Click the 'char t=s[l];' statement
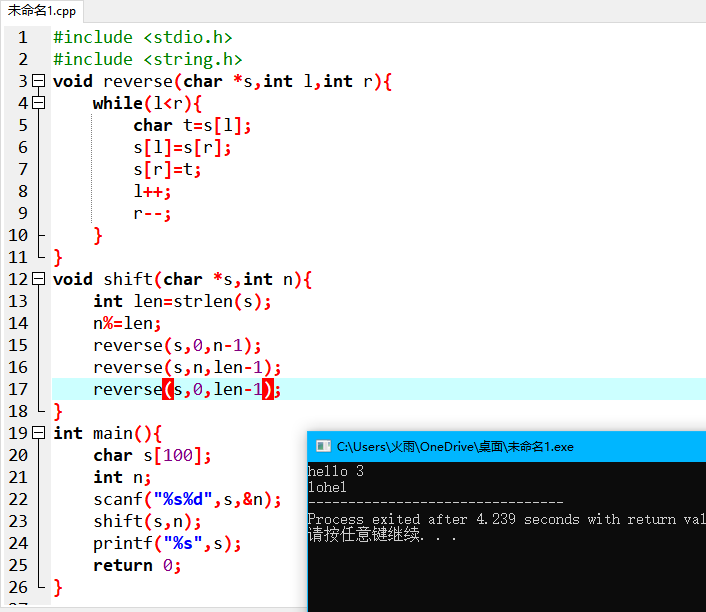 tap(192, 126)
